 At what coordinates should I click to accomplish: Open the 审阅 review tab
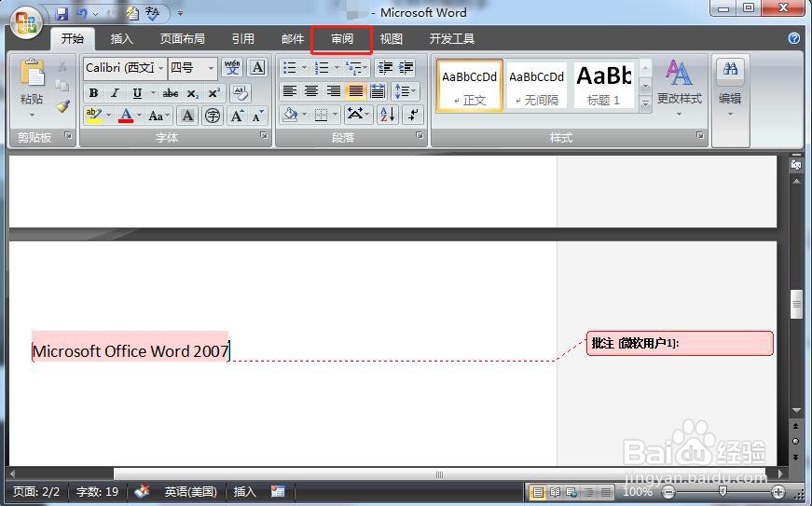[342, 39]
